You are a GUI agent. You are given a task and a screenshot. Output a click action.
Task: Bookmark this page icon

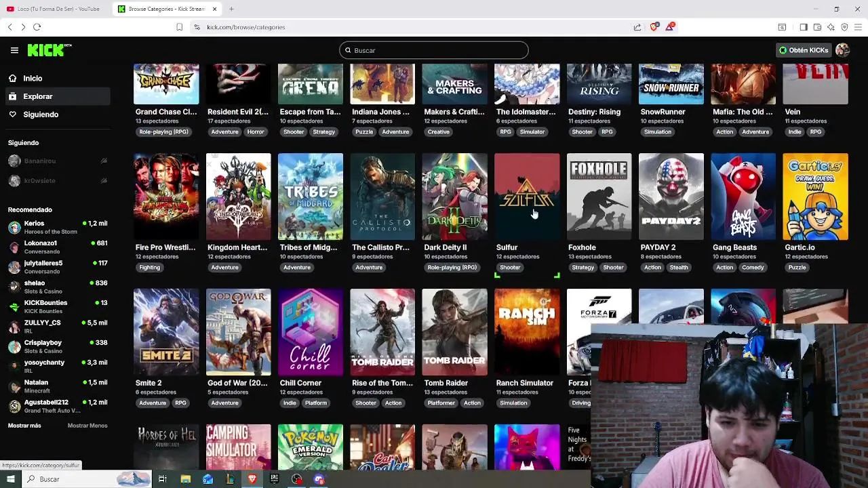(x=179, y=27)
